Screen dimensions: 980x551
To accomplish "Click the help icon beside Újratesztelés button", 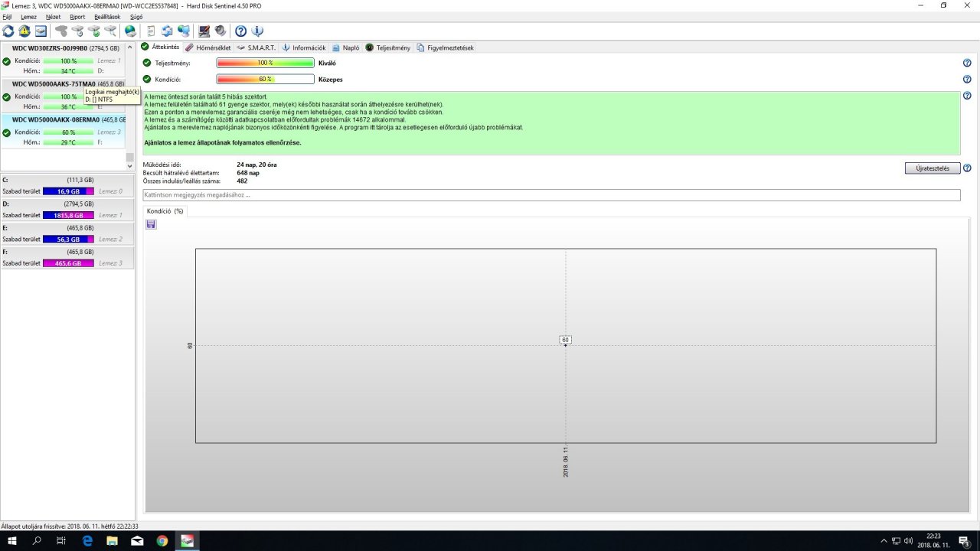I will click(967, 168).
